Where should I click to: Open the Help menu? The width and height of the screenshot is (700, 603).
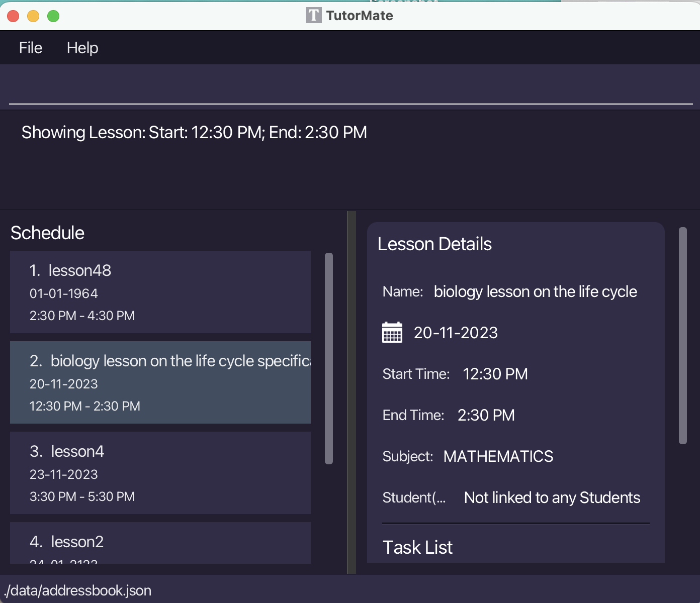(x=82, y=48)
